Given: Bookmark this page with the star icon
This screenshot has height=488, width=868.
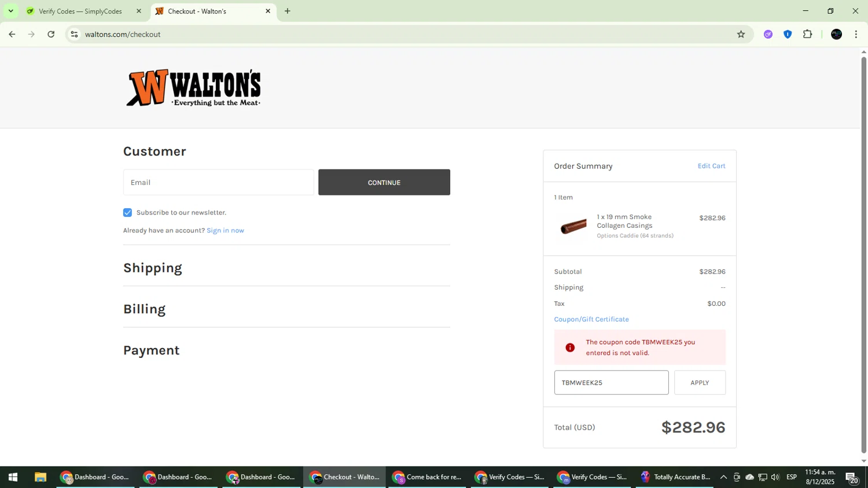Looking at the screenshot, I should point(741,34).
